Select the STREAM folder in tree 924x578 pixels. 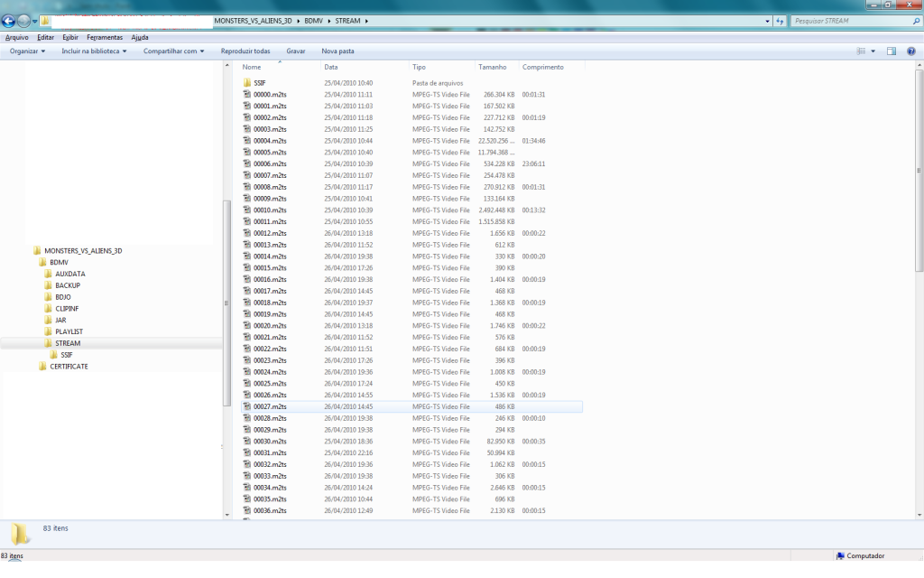(68, 343)
